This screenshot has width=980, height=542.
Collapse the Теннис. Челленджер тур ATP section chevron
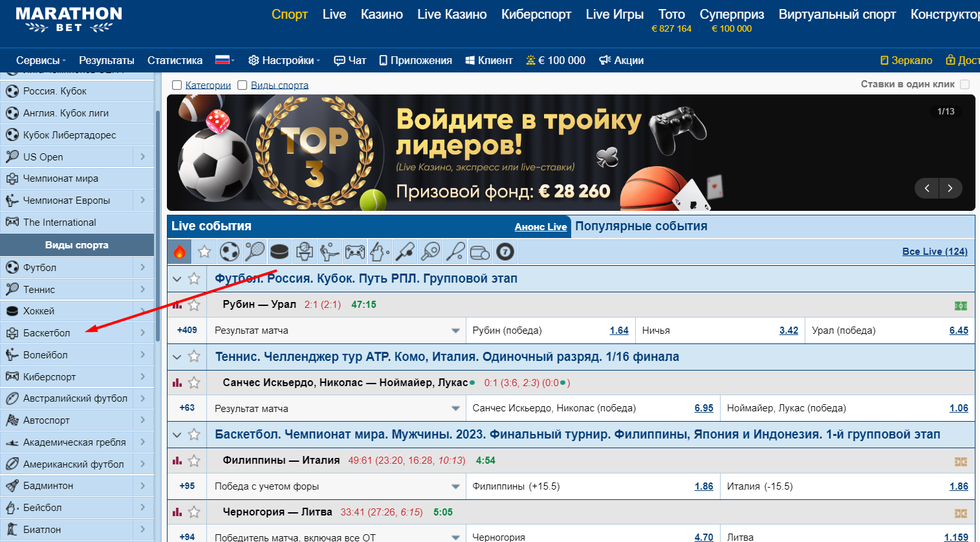coord(177,356)
